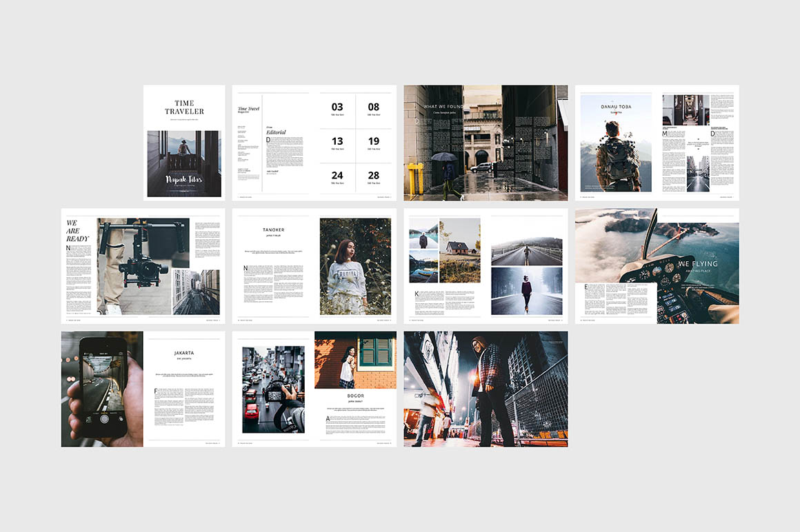Image resolution: width=800 pixels, height=532 pixels.
Task: Select the Jakarta page heading
Action: click(x=184, y=353)
